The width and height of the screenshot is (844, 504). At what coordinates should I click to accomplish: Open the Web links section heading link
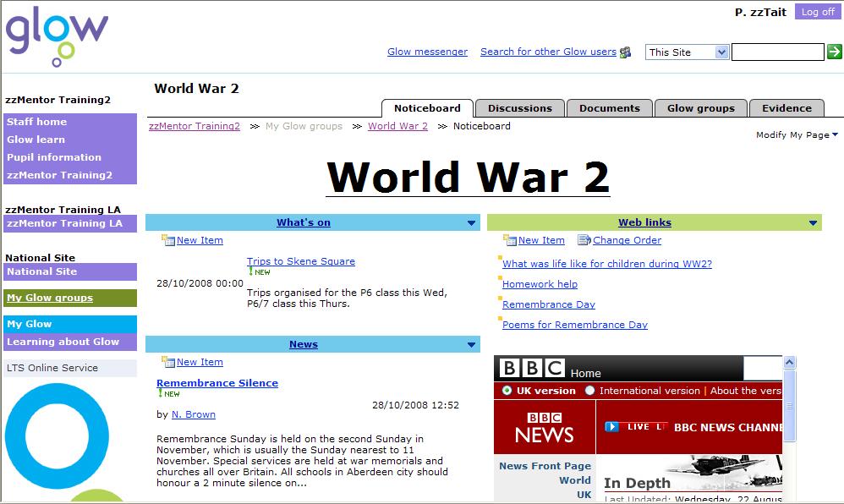(x=645, y=222)
